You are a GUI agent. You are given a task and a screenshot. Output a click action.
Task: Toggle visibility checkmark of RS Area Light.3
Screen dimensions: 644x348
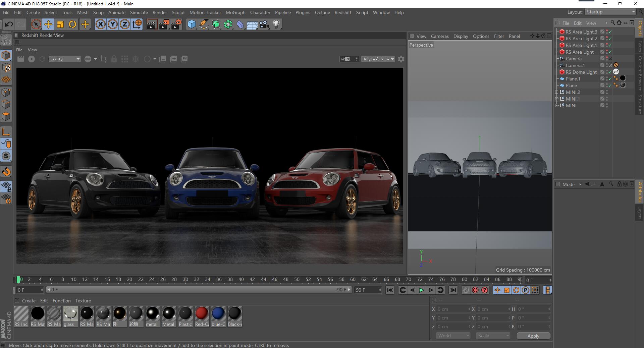(610, 32)
